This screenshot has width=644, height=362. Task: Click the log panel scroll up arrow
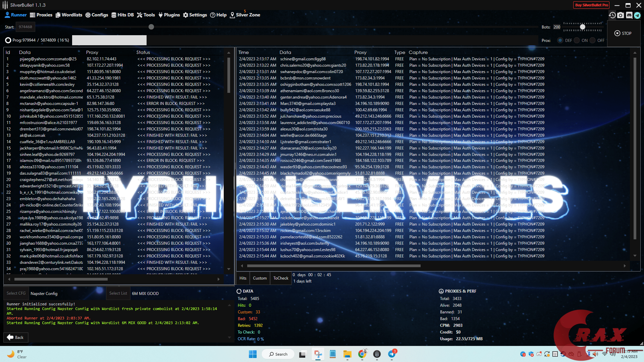coord(229,305)
